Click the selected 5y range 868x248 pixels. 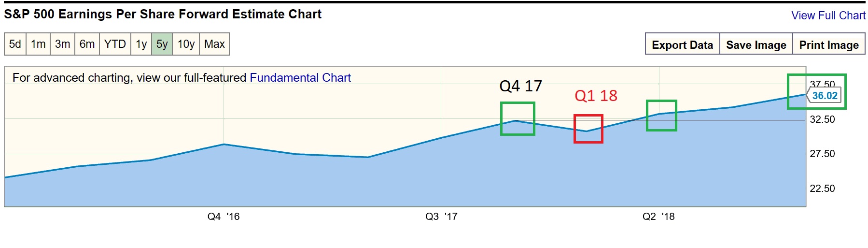point(162,44)
